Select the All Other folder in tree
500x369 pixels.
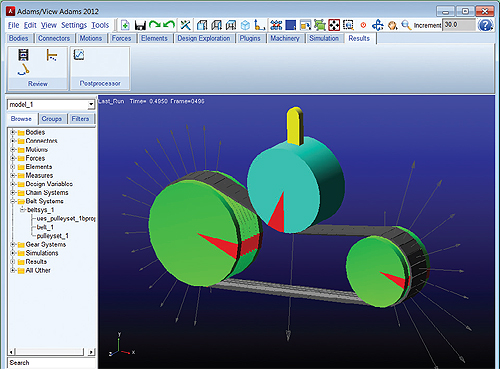click(x=38, y=271)
